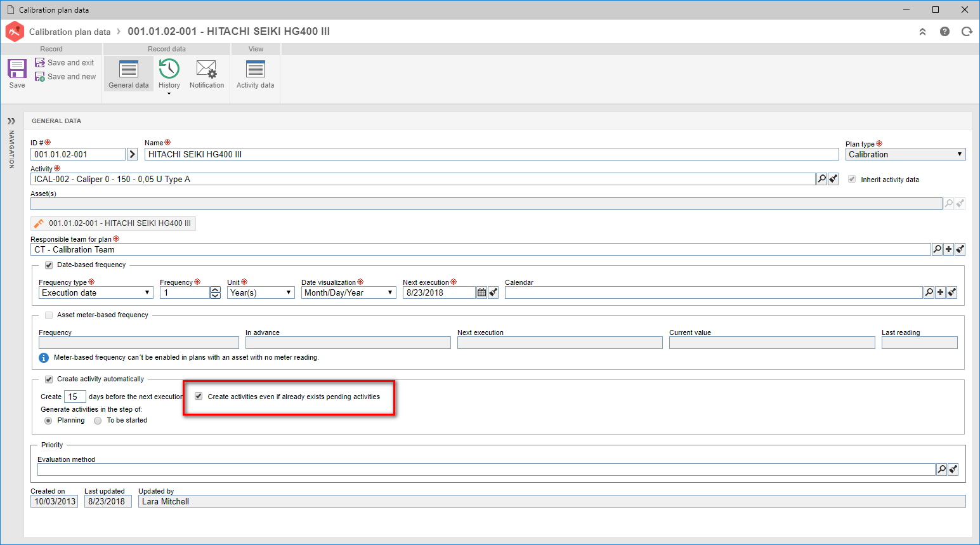This screenshot has width=980, height=545.
Task: Clear the Next execution date with eraser icon
Action: (x=493, y=292)
